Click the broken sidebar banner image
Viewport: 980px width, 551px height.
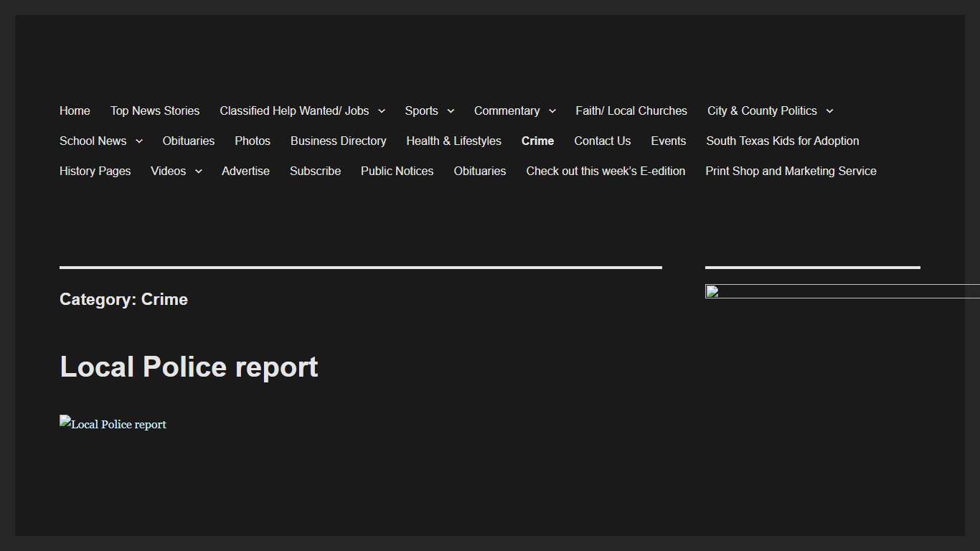coord(841,291)
